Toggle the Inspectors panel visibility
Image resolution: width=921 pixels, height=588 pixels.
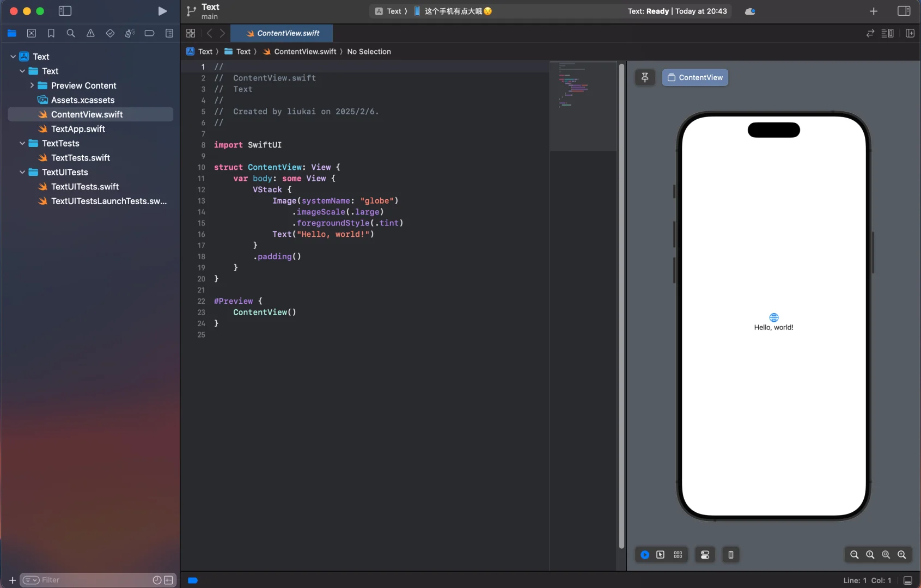904,11
